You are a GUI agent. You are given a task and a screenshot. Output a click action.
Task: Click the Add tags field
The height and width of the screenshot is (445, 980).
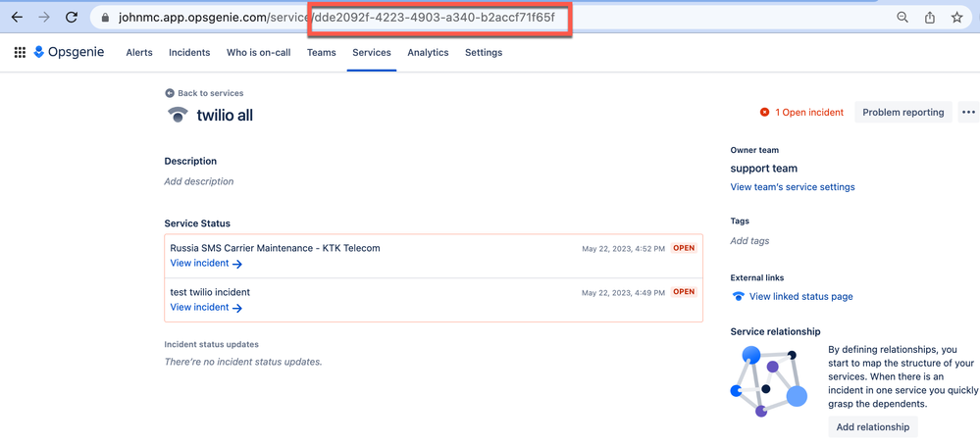click(x=750, y=241)
